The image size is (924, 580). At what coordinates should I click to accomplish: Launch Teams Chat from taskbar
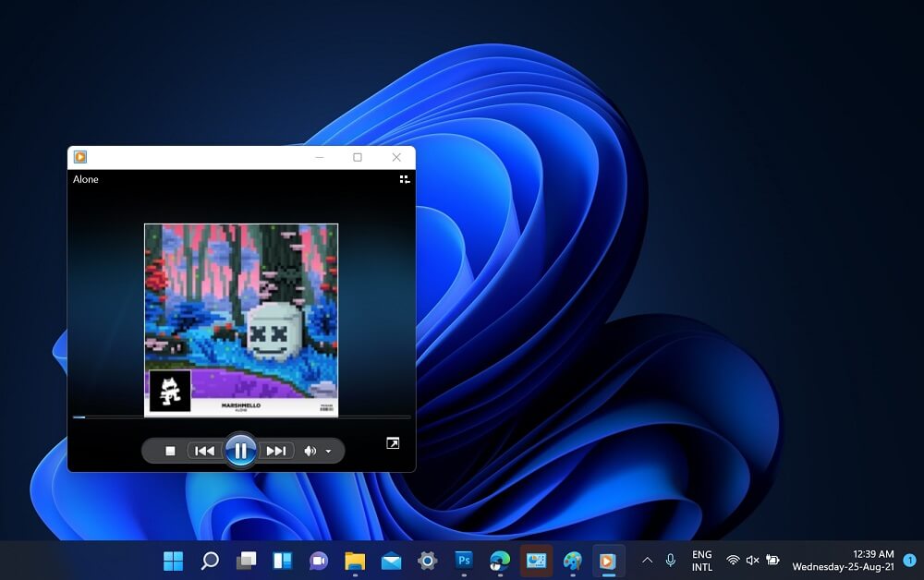coord(319,561)
